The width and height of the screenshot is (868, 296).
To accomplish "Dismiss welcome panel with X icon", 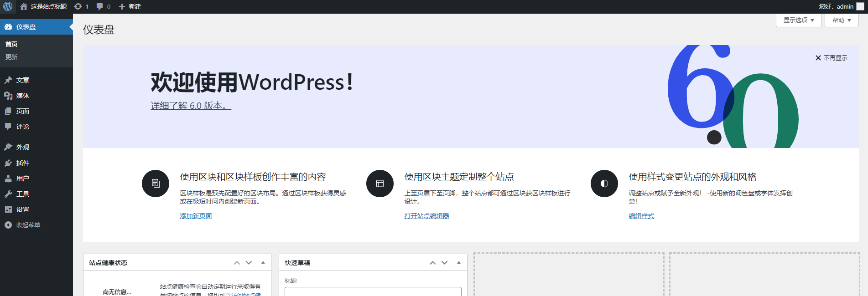I will [x=818, y=58].
